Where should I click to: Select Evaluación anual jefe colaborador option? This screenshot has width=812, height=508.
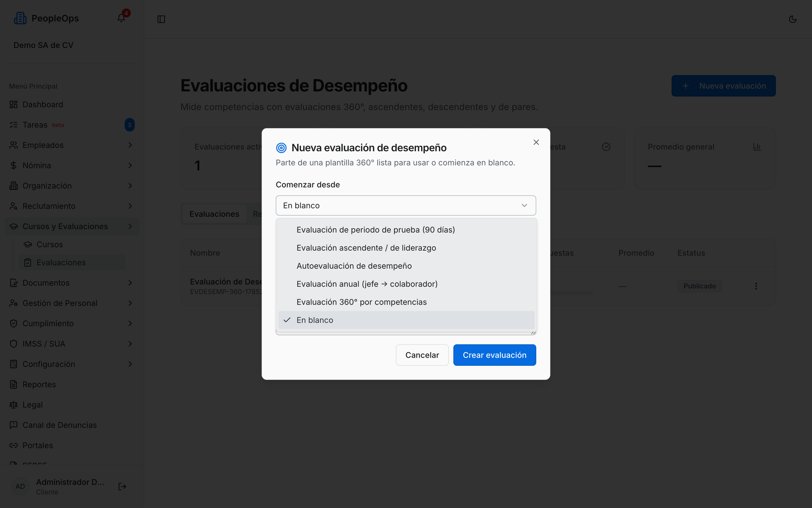point(406,284)
